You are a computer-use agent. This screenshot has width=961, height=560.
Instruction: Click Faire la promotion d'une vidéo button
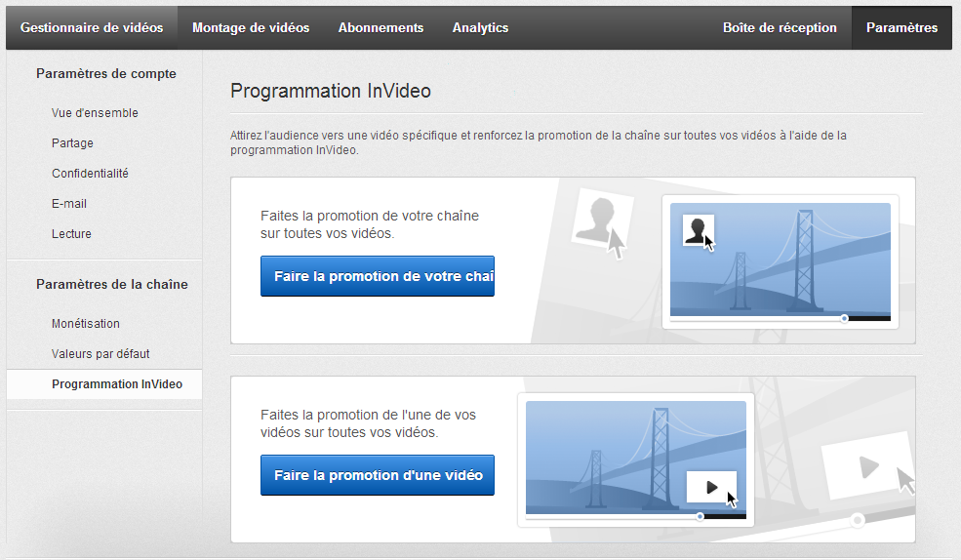(x=378, y=475)
